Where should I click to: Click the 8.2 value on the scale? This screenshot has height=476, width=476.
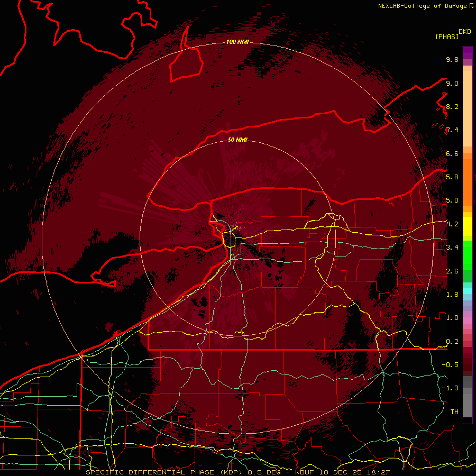coord(452,106)
